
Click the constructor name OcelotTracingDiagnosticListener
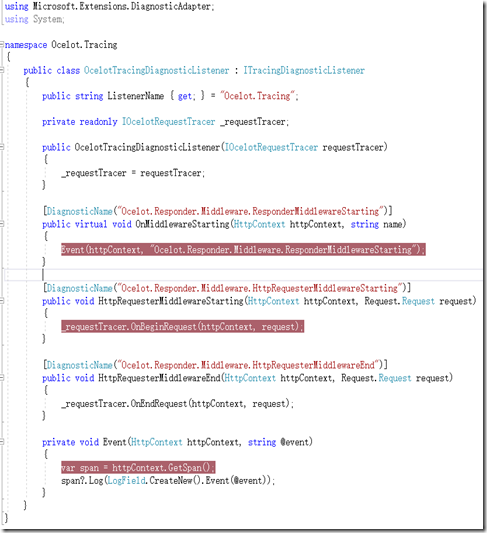click(x=147, y=147)
